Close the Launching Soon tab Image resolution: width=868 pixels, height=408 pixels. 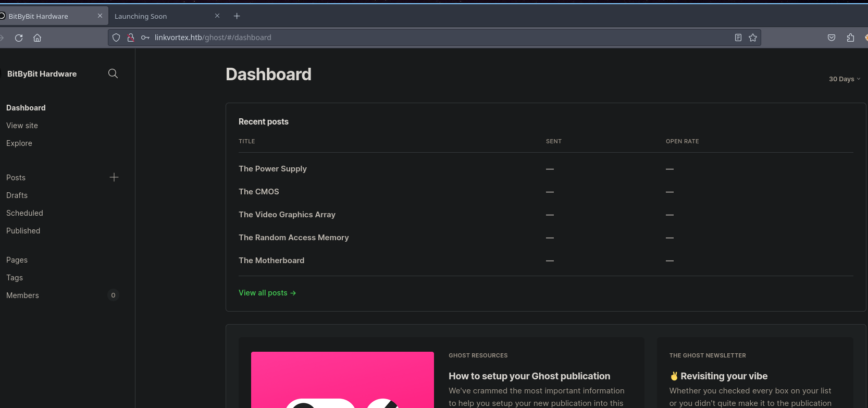point(217,16)
